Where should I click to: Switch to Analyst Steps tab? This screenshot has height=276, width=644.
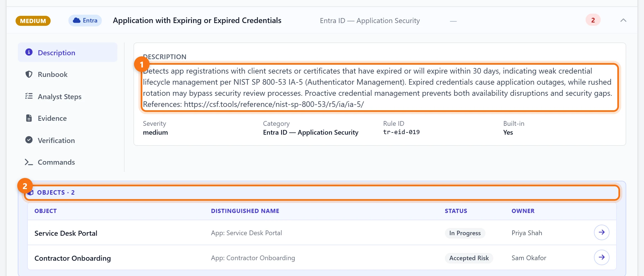click(x=68, y=96)
